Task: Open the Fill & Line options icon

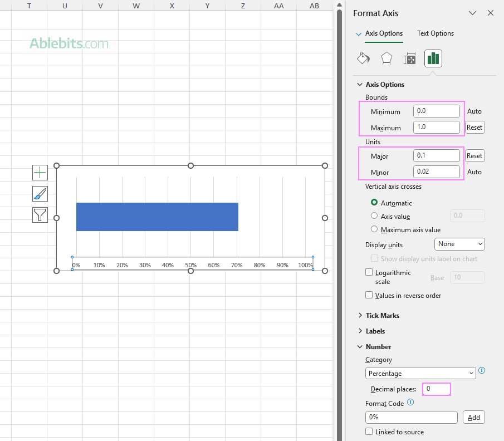Action: [363, 58]
